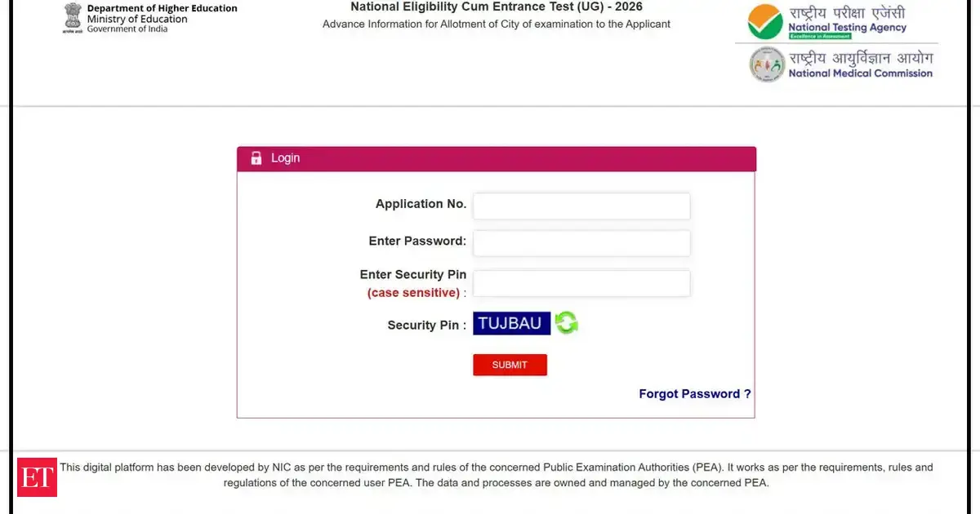The height and width of the screenshot is (514, 980).
Task: Click the Enter Password field
Action: 581,242
